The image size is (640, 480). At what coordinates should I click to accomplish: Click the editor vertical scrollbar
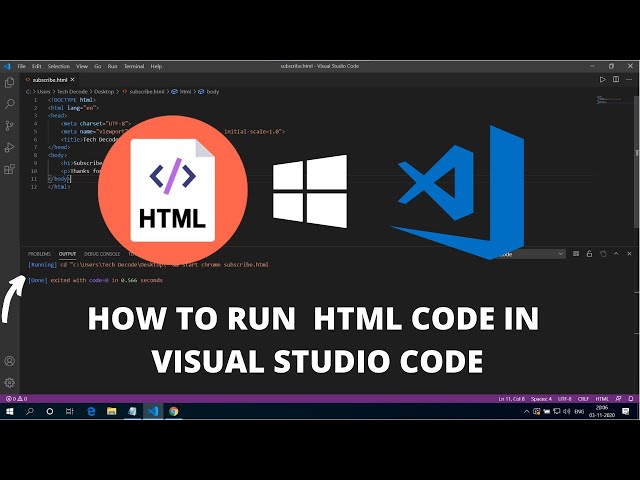pyautogui.click(x=637, y=161)
